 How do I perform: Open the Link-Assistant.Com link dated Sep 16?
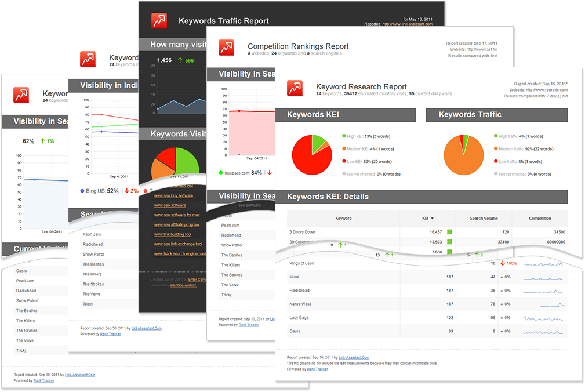354,358
